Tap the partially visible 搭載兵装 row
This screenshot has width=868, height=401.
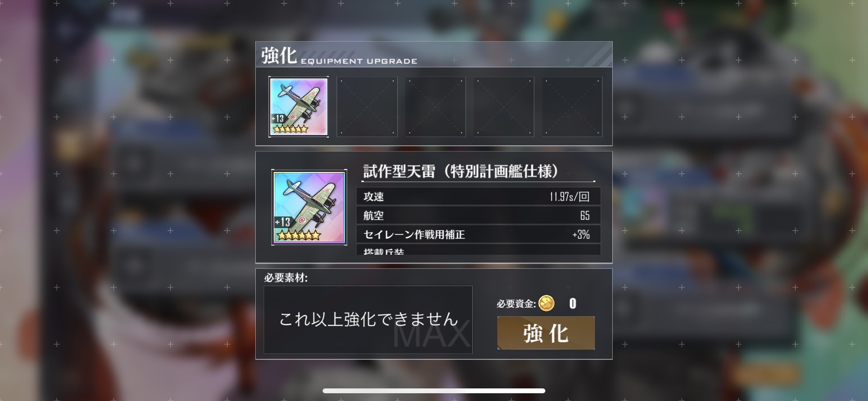point(479,250)
